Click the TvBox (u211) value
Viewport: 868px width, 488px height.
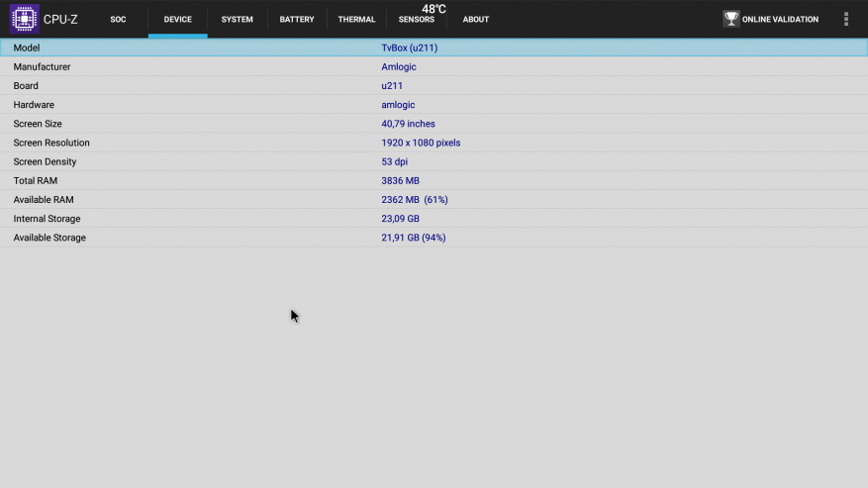coord(409,48)
